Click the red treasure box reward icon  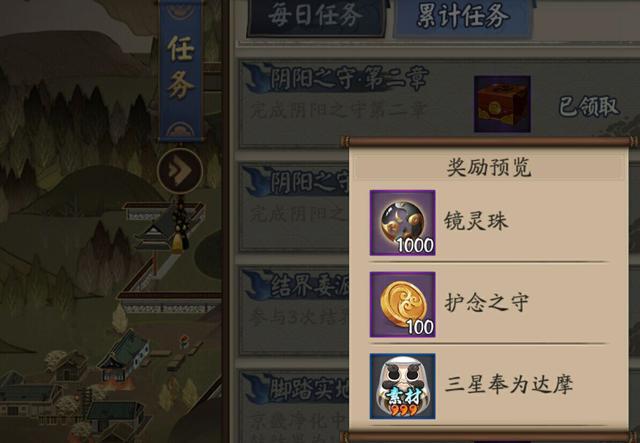pos(502,104)
